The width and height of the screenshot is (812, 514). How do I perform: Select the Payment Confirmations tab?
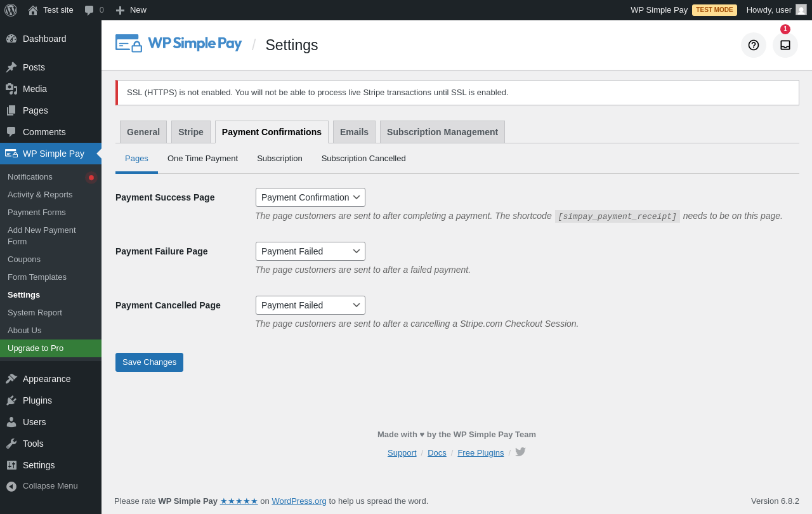pyautogui.click(x=272, y=132)
